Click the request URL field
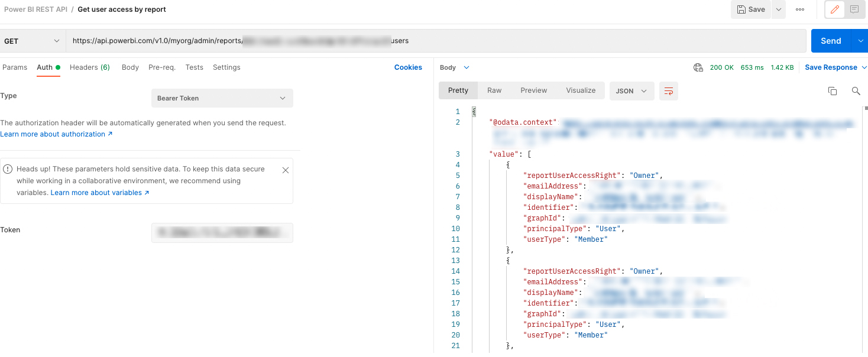The width and height of the screenshot is (868, 357). pos(436,41)
